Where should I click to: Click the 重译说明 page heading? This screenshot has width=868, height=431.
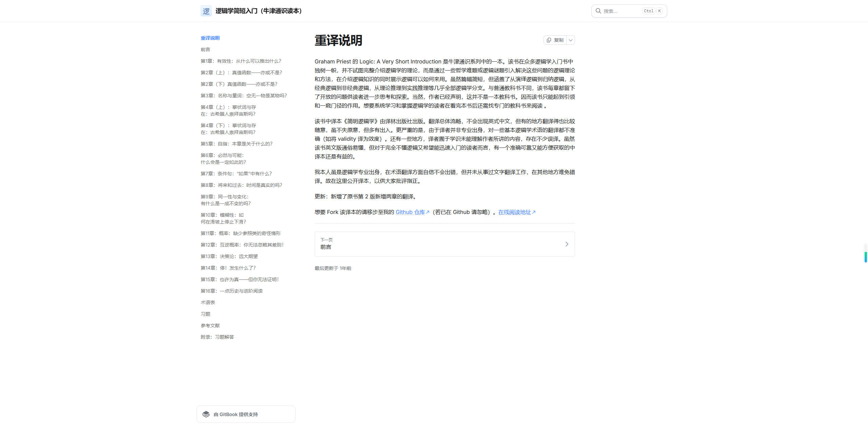(x=338, y=40)
